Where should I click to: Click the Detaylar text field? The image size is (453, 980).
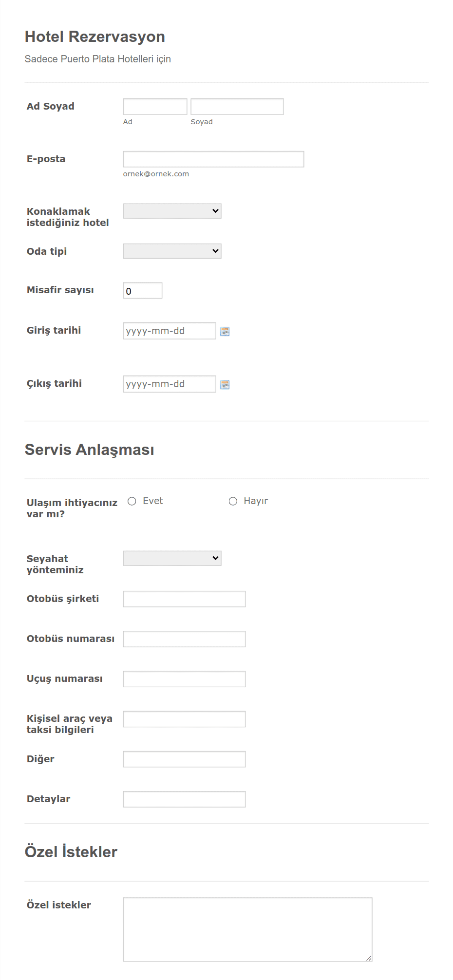pos(184,799)
